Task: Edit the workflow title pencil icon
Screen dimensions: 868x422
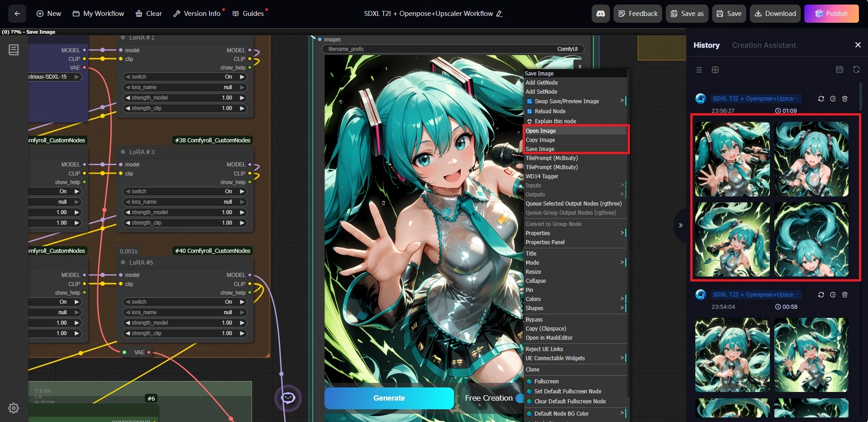Action: click(x=499, y=14)
